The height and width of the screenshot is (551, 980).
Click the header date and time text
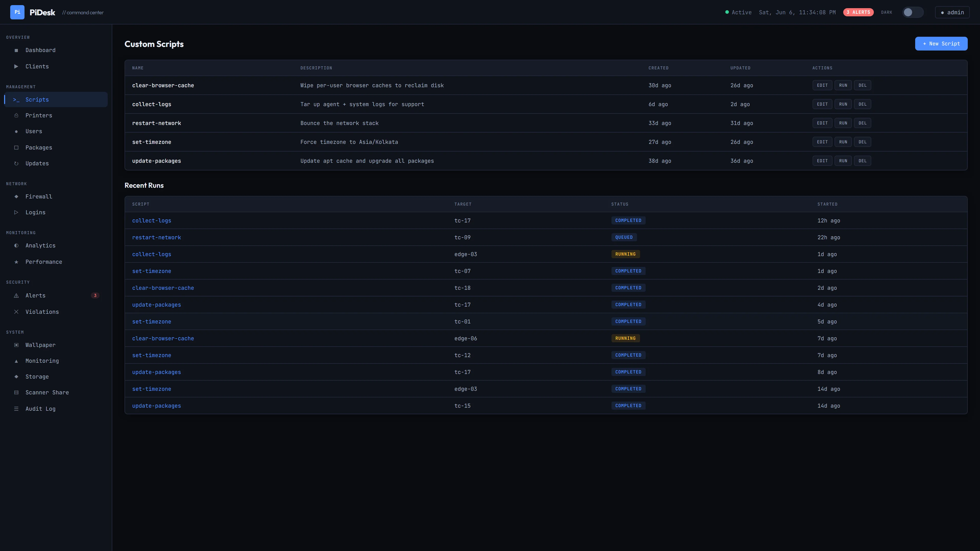tap(797, 12)
